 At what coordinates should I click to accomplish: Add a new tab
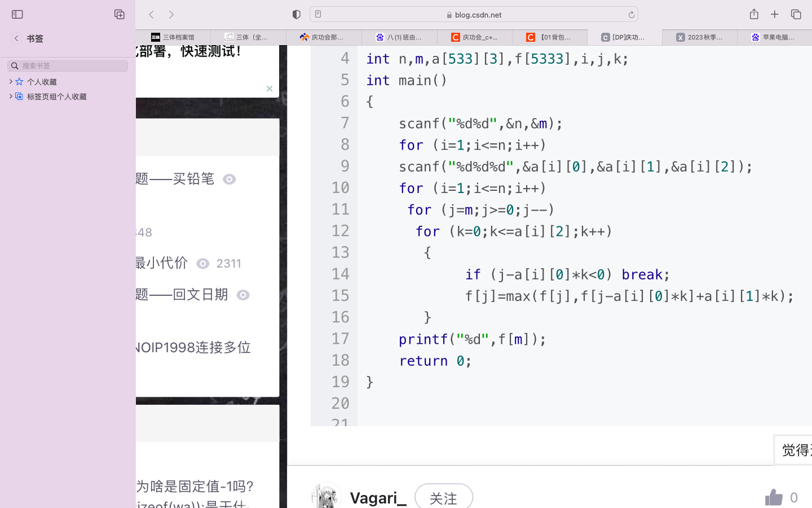click(x=775, y=15)
